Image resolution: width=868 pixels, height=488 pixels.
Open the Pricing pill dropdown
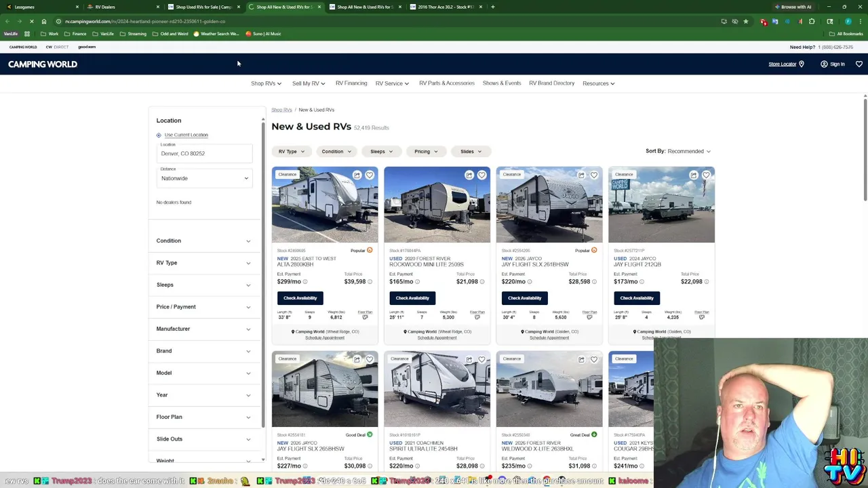tap(427, 151)
